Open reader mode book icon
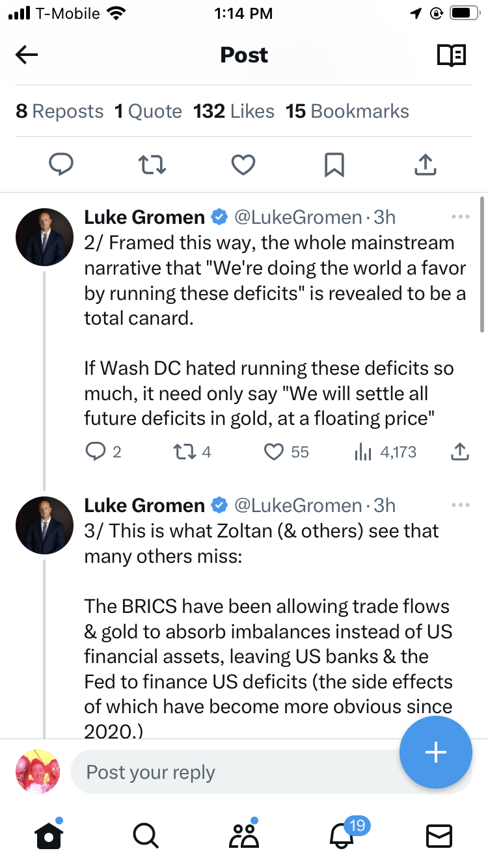The height and width of the screenshot is (868, 488). pyautogui.click(x=451, y=55)
